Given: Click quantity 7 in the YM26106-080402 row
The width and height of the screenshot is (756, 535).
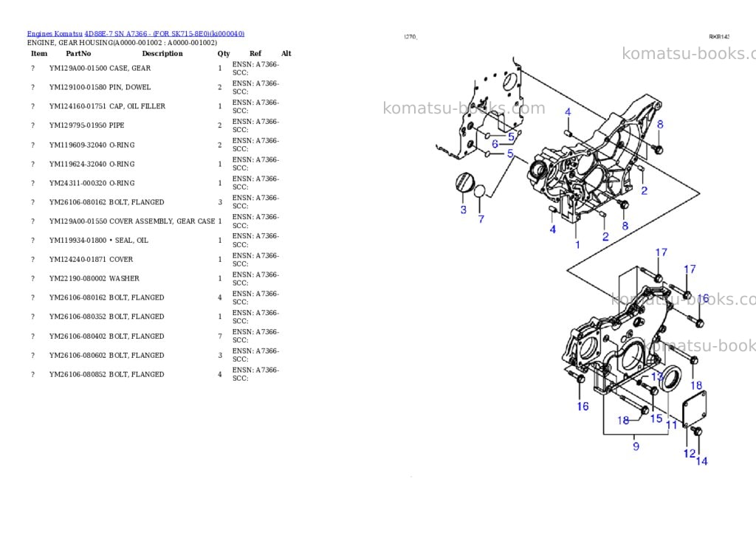Looking at the screenshot, I should click(220, 336).
